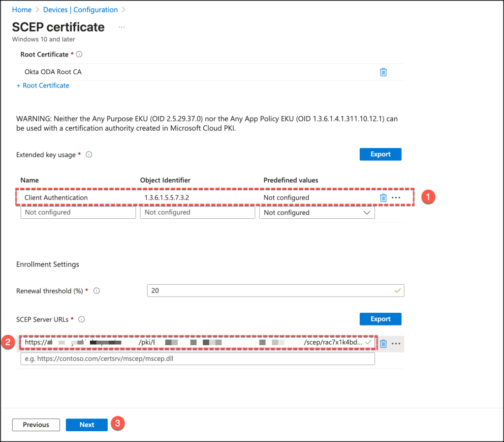Go back with the Previous button
Image resolution: width=504 pixels, height=442 pixels.
(x=36, y=425)
